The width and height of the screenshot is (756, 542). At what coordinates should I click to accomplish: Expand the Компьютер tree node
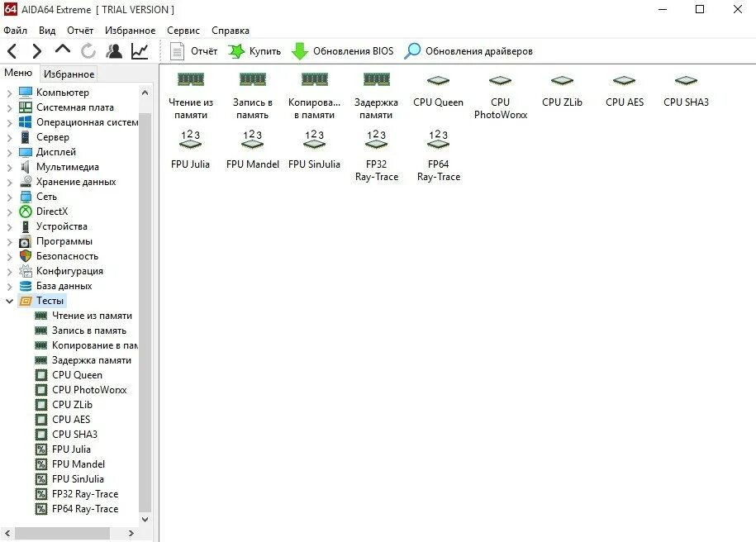pos(9,93)
